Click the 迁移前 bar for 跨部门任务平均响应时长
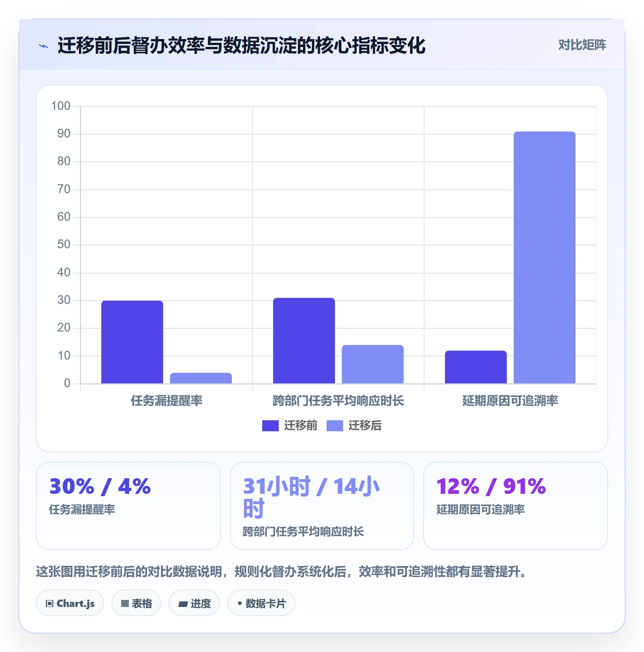This screenshot has width=644, height=652. pyautogui.click(x=304, y=341)
